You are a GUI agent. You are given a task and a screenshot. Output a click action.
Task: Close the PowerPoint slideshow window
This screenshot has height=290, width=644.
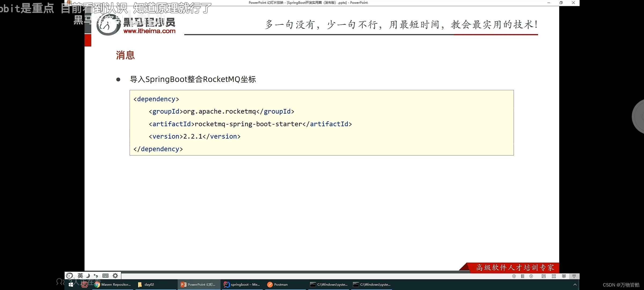[573, 3]
